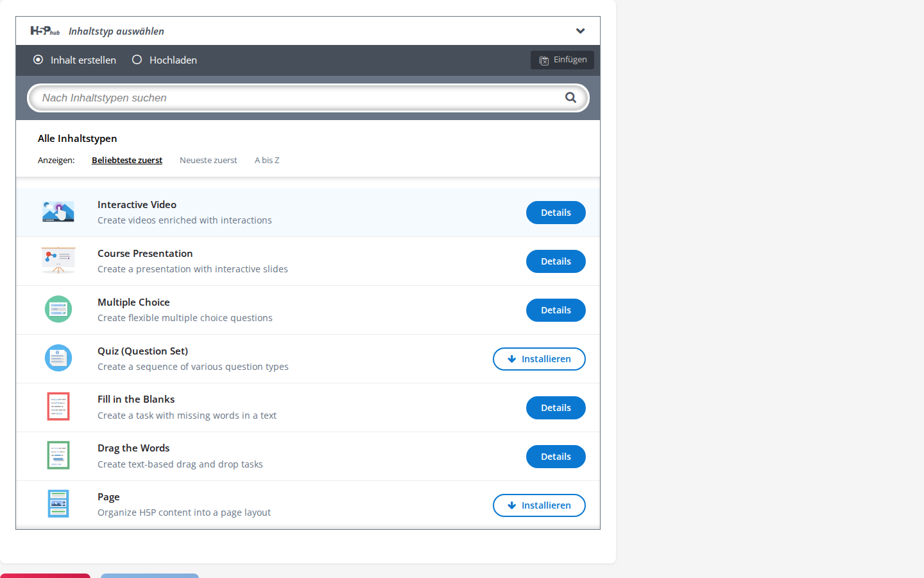Select the Inhalt erstellen radio button
Image resolution: width=924 pixels, height=578 pixels.
tap(38, 60)
